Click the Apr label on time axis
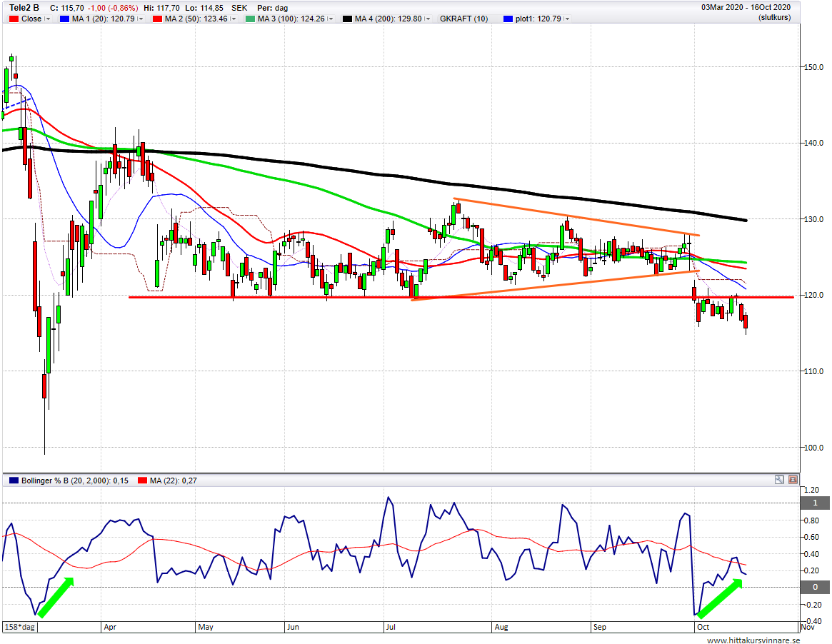Viewport: 832px width, 644px height. pos(110,627)
